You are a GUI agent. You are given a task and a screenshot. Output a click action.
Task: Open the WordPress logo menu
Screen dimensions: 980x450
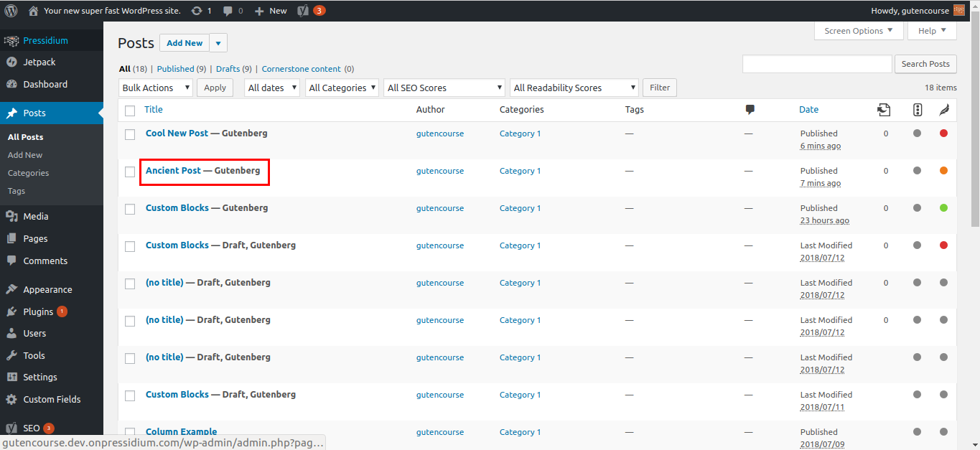[x=11, y=11]
